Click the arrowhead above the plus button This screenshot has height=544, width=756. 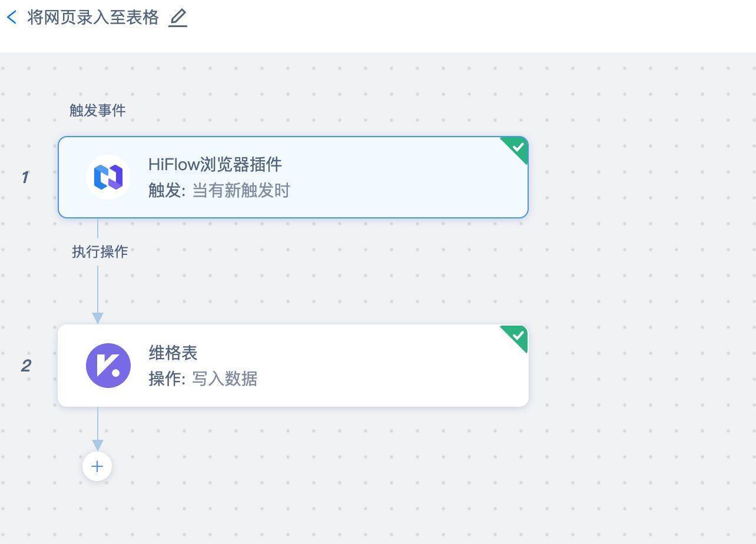[98, 445]
